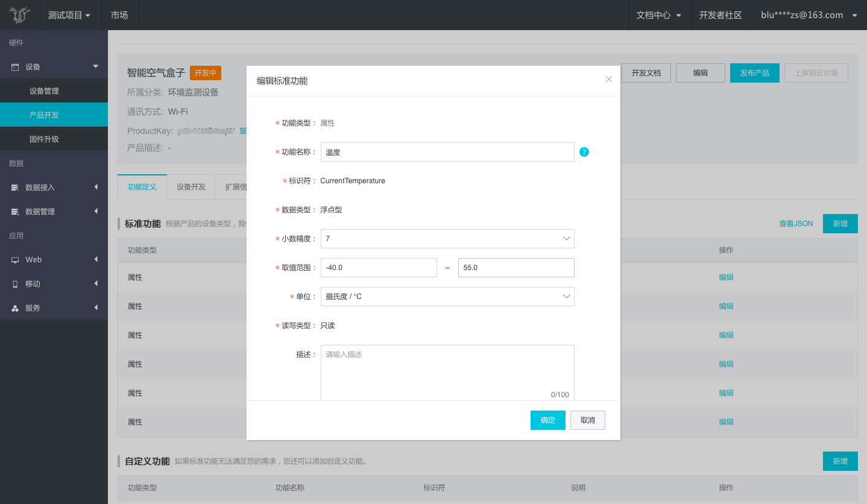Expand the 数据接入 sidebar arrow
This screenshot has height=504, width=867.
click(x=96, y=187)
